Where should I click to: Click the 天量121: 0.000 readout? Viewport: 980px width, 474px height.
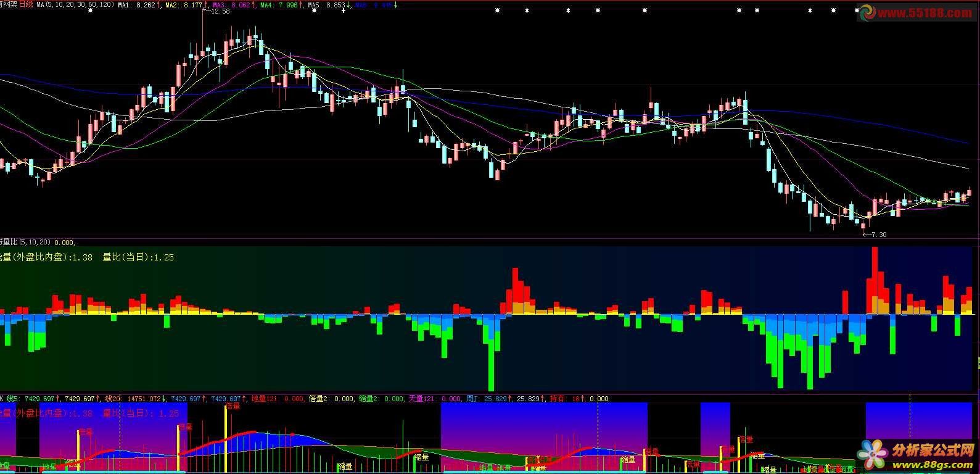point(435,399)
